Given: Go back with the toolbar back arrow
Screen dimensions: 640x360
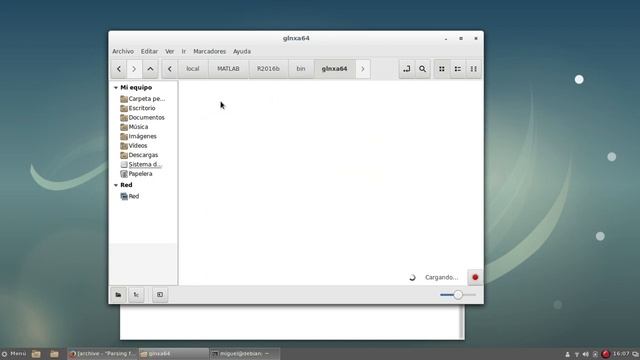Looking at the screenshot, I should (119, 69).
